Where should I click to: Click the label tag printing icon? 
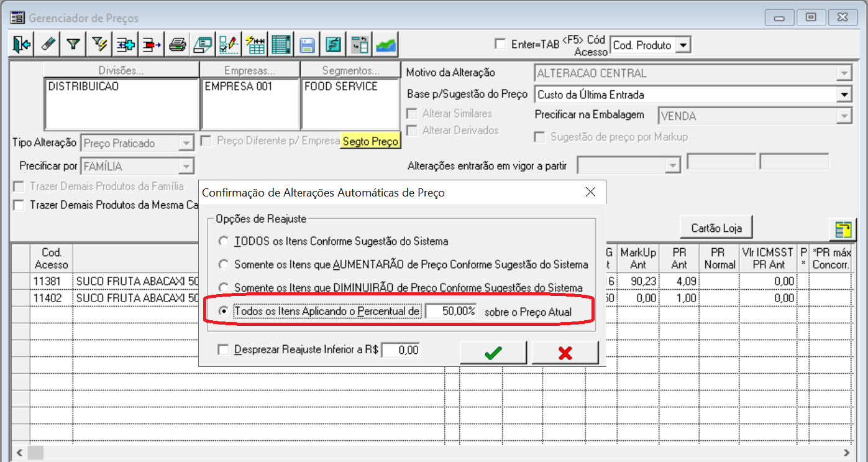pyautogui.click(x=203, y=45)
